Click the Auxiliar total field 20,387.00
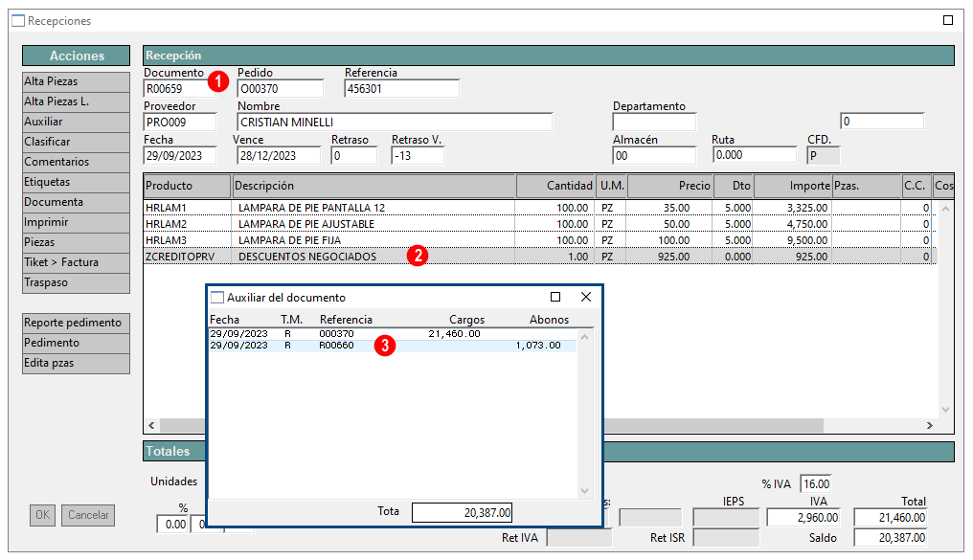The image size is (973, 560). tap(462, 513)
